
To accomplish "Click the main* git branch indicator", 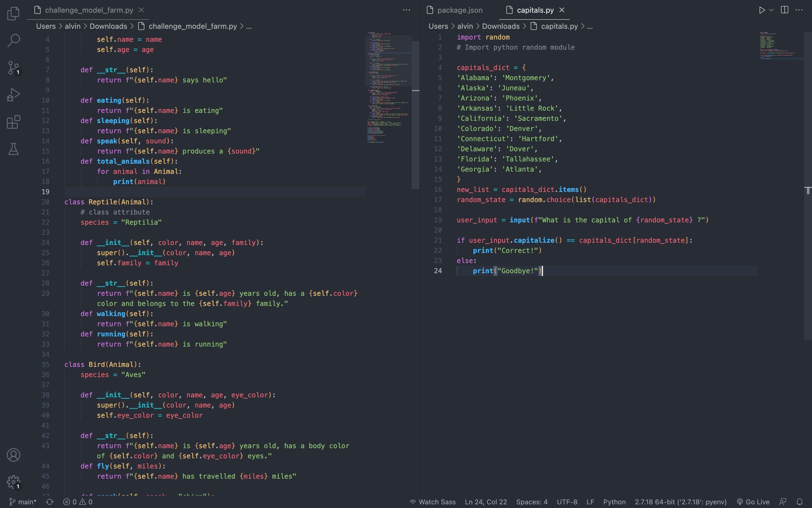I will [x=23, y=502].
